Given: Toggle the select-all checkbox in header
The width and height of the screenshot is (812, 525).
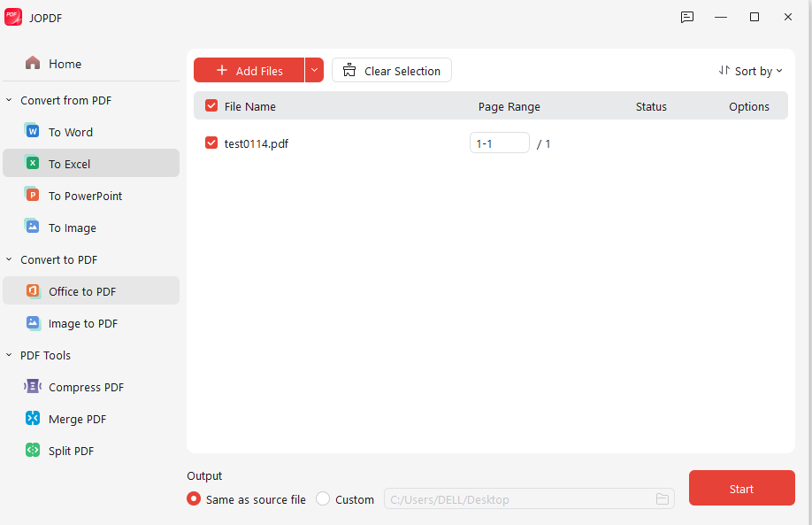Looking at the screenshot, I should tap(211, 105).
